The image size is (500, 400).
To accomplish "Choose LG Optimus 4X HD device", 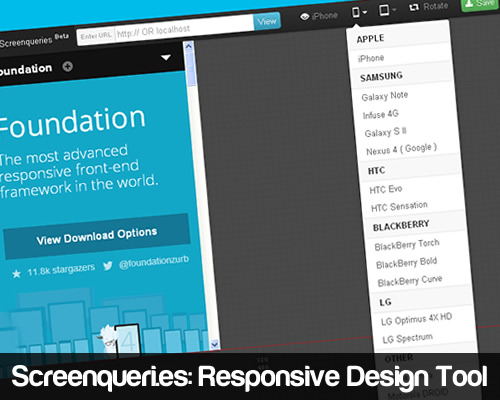I will point(416,319).
